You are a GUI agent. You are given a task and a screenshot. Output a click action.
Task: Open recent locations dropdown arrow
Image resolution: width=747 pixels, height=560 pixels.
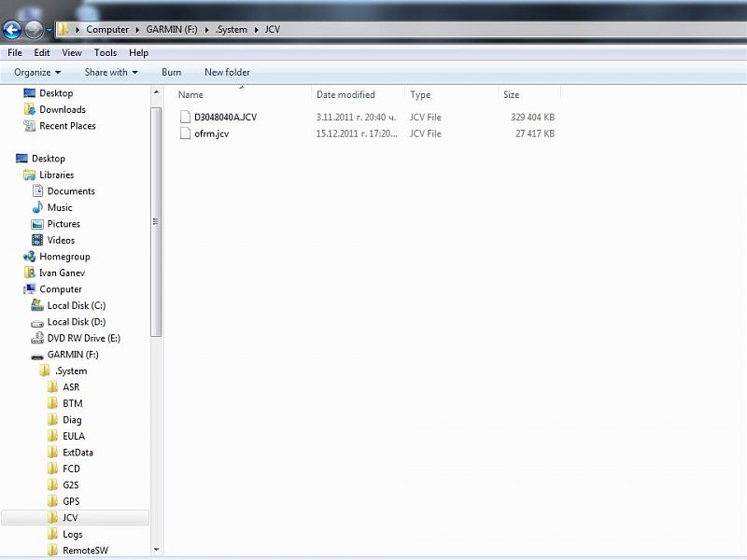(49, 30)
